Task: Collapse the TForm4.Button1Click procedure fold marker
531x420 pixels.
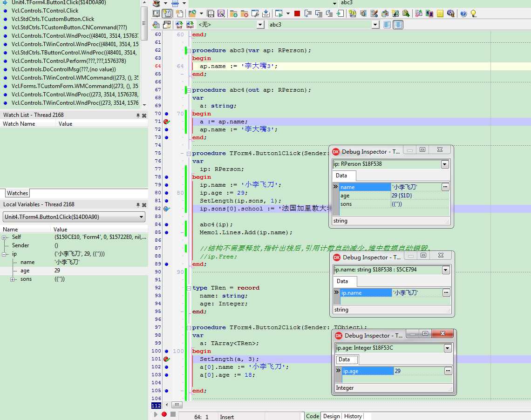Action: [x=189, y=153]
